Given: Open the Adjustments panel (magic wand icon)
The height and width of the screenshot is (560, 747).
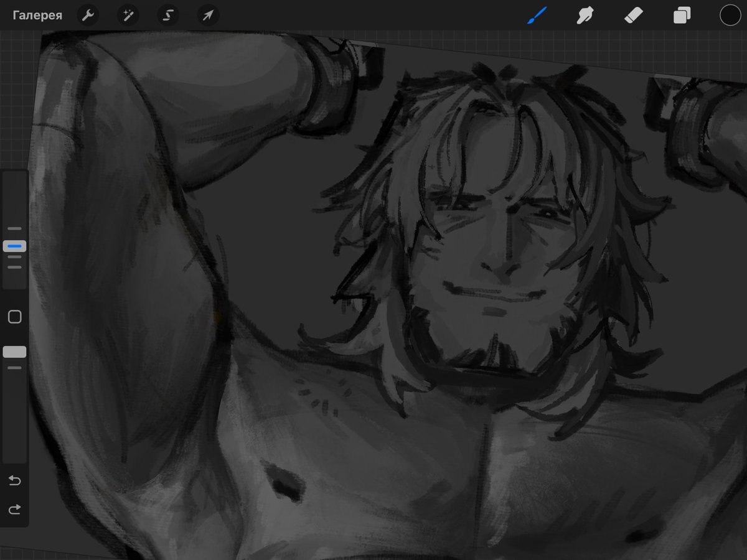Looking at the screenshot, I should tap(128, 15).
